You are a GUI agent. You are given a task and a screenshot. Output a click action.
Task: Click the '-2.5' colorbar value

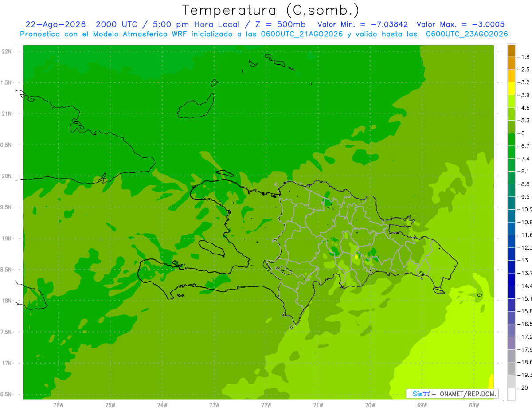tap(523, 70)
